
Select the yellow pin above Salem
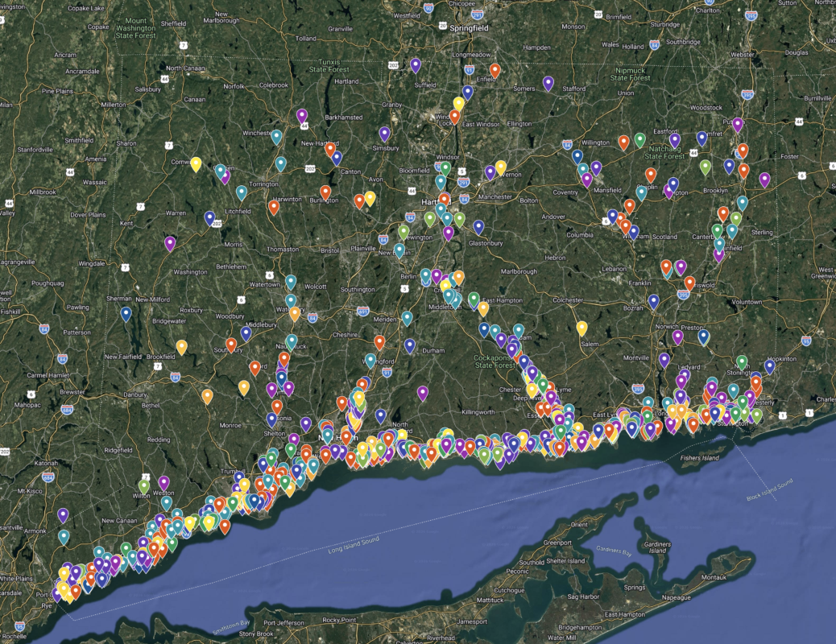(581, 328)
